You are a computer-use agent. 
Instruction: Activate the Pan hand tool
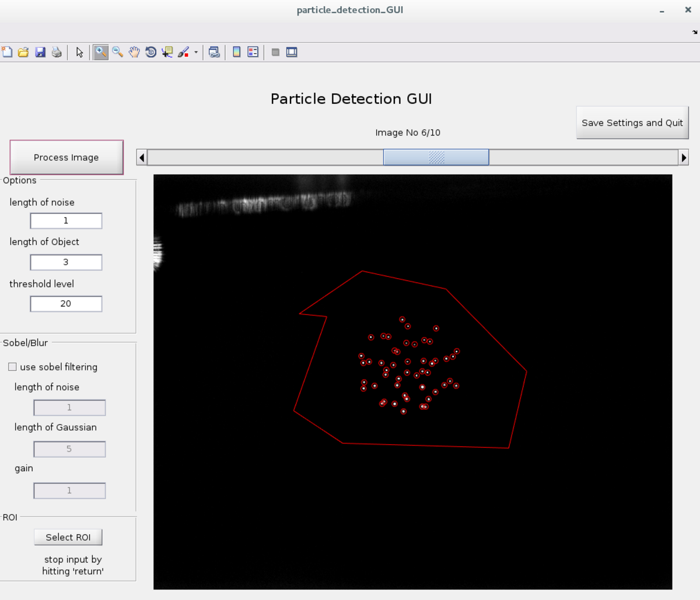pyautogui.click(x=134, y=52)
